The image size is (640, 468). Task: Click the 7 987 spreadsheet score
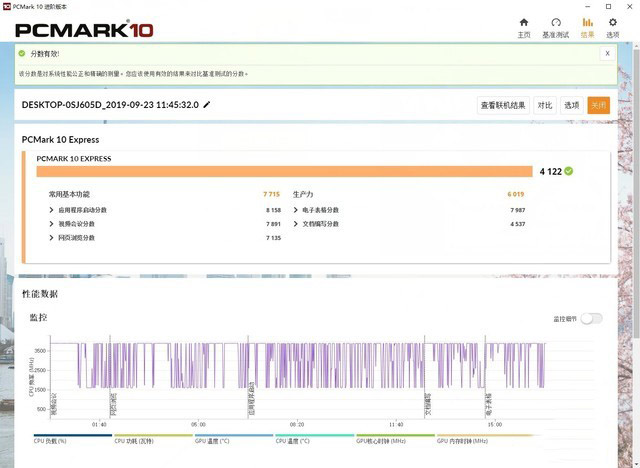click(518, 210)
